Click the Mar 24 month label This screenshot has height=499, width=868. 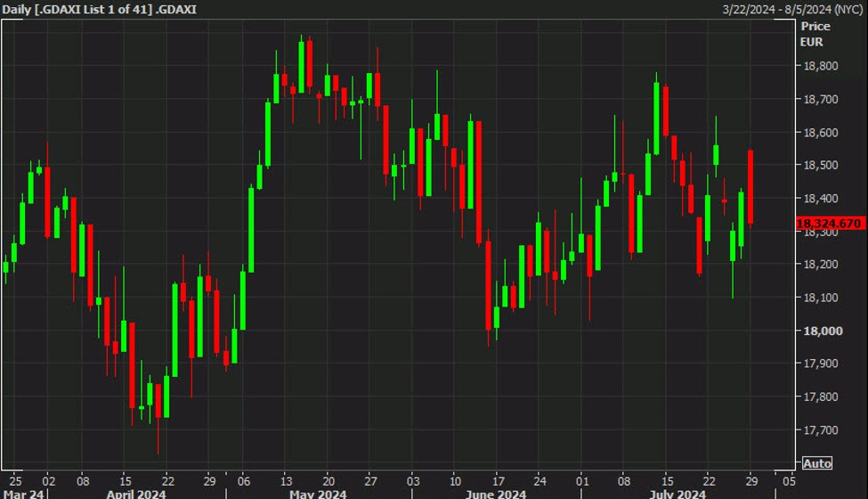coord(22,494)
